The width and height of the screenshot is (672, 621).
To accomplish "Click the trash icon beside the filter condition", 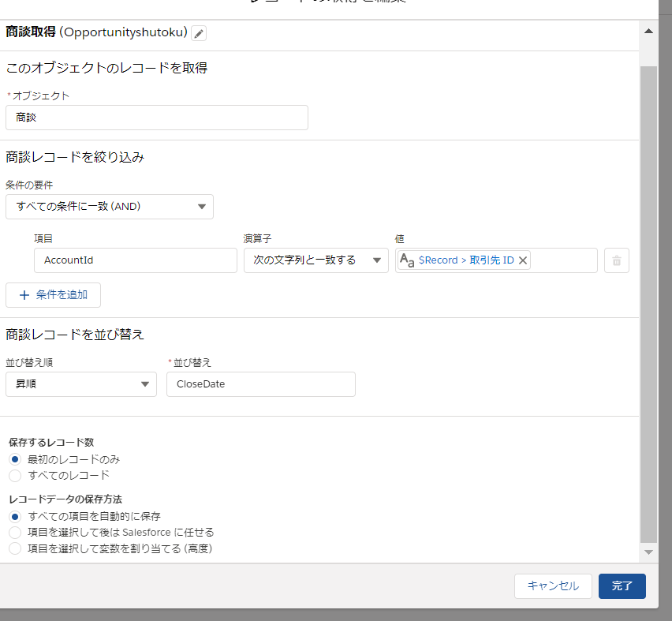I will [616, 260].
